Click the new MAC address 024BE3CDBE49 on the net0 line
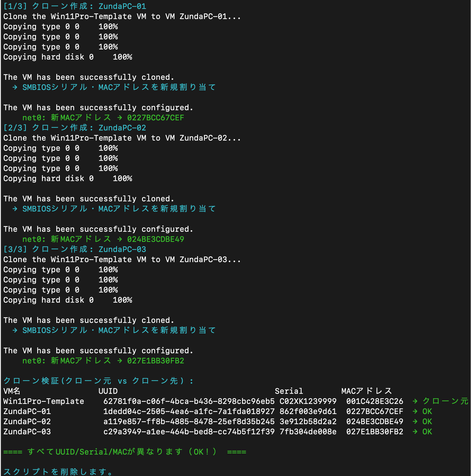Image resolution: width=471 pixels, height=476 pixels. coord(155,239)
